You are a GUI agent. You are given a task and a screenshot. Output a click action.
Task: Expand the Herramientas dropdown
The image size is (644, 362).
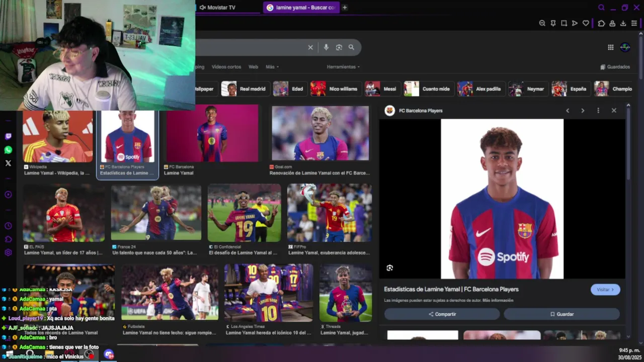tap(343, 67)
